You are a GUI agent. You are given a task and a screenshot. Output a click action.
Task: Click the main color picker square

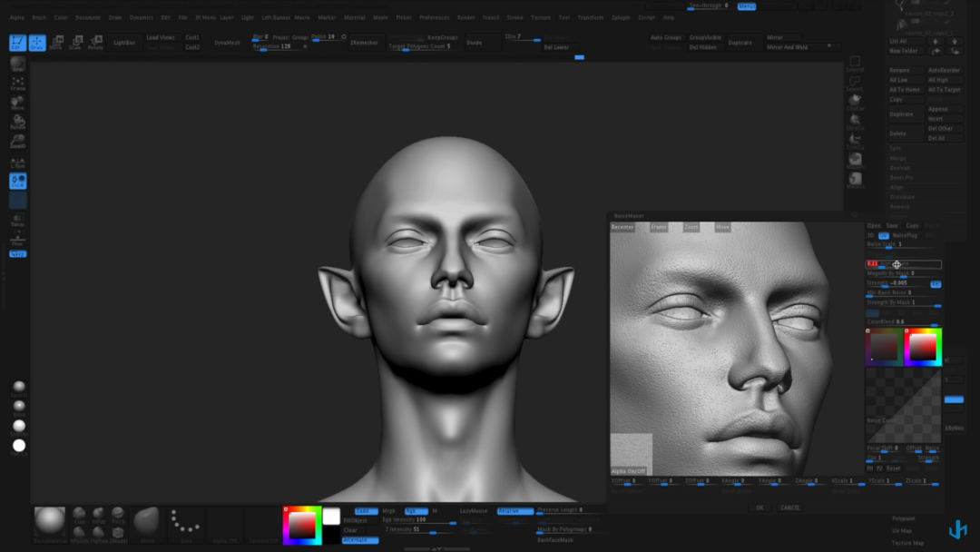coord(302,525)
